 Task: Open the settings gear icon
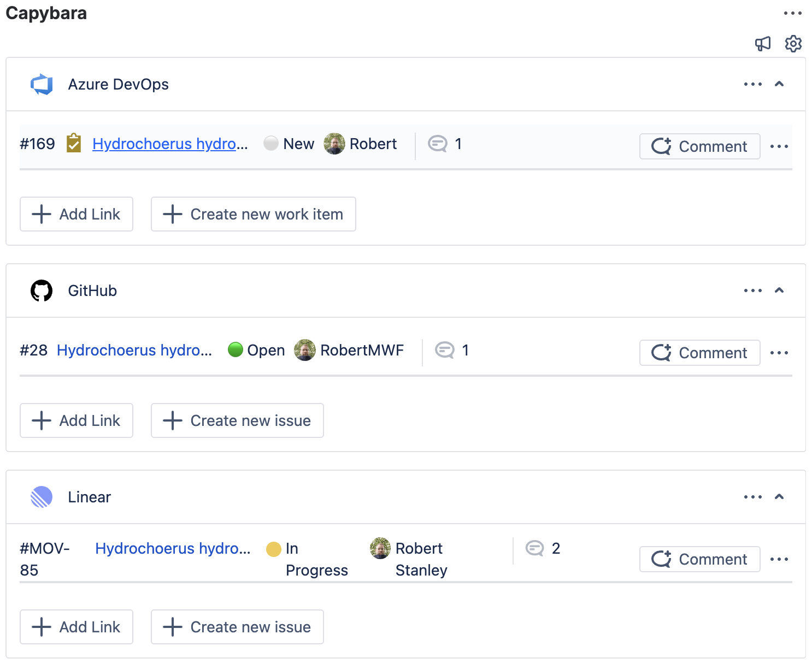pos(793,44)
